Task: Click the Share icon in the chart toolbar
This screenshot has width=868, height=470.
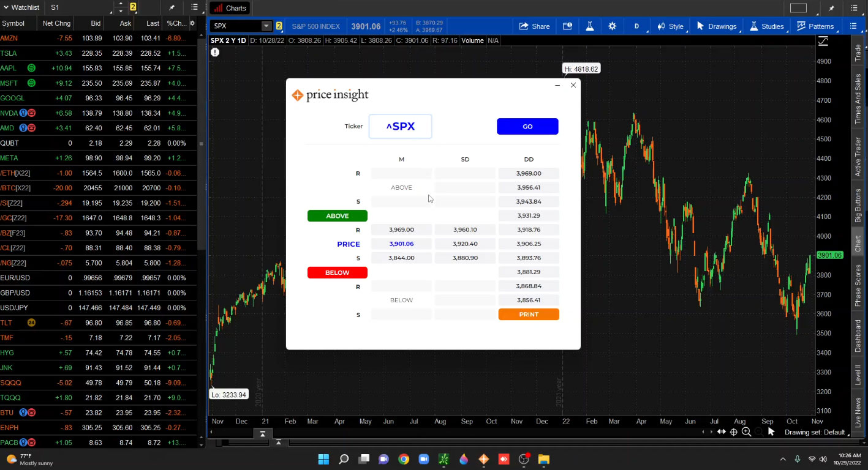Action: click(534, 26)
